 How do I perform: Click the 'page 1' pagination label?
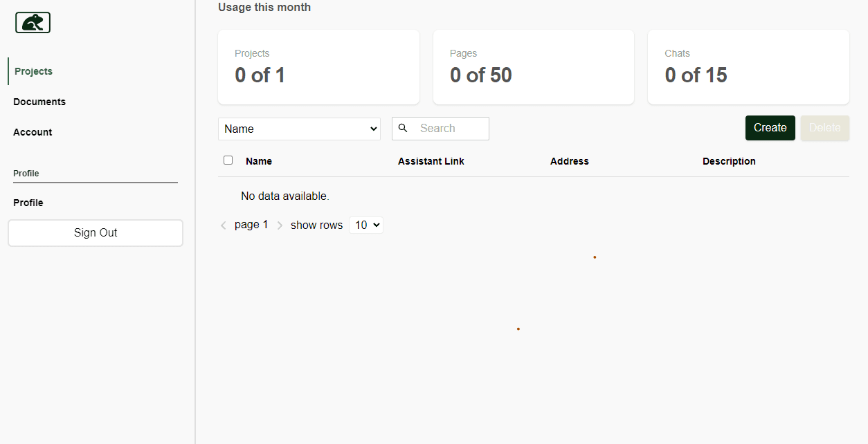pyautogui.click(x=251, y=225)
